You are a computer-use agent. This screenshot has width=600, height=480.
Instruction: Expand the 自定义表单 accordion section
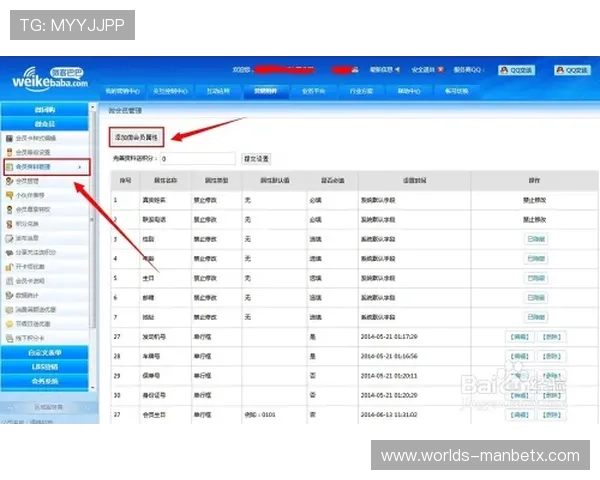45,353
